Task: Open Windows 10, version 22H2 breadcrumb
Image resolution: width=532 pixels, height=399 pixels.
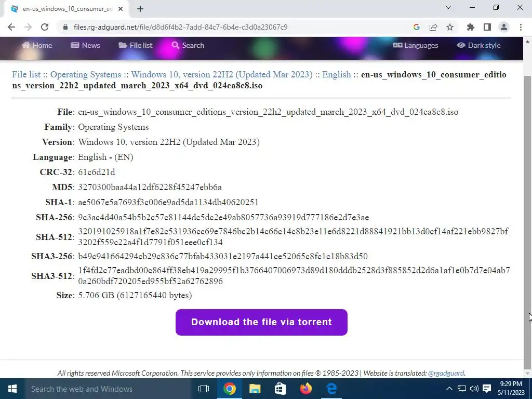Action: (x=222, y=75)
